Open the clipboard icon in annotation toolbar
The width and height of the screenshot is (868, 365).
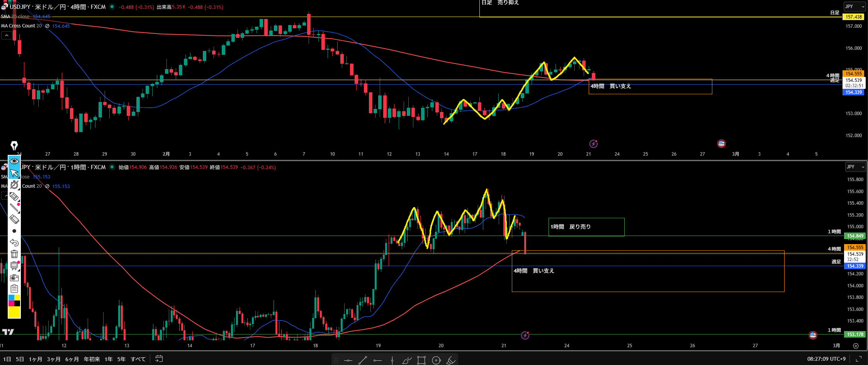point(14,289)
